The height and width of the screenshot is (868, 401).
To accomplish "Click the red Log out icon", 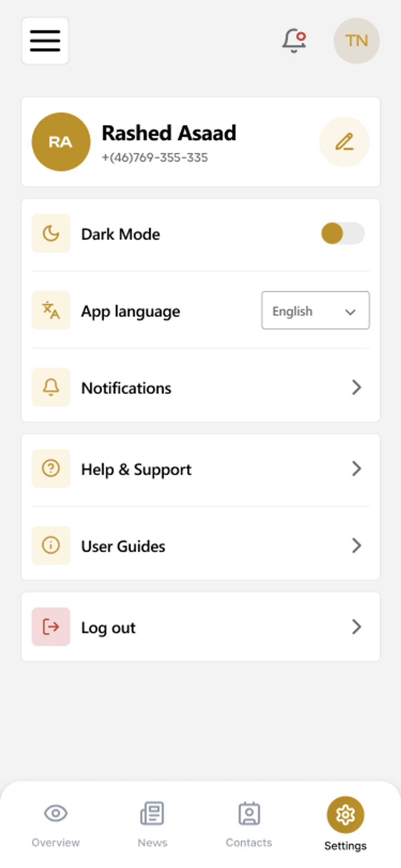I will click(x=51, y=627).
